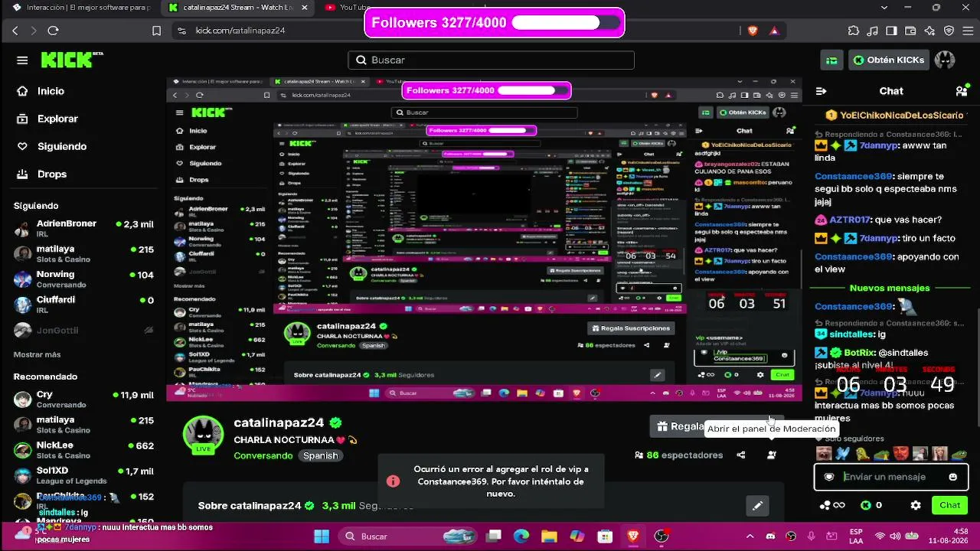Image resolution: width=980 pixels, height=551 pixels.
Task: Open AdrienBroner channel in followed list
Action: point(83,228)
